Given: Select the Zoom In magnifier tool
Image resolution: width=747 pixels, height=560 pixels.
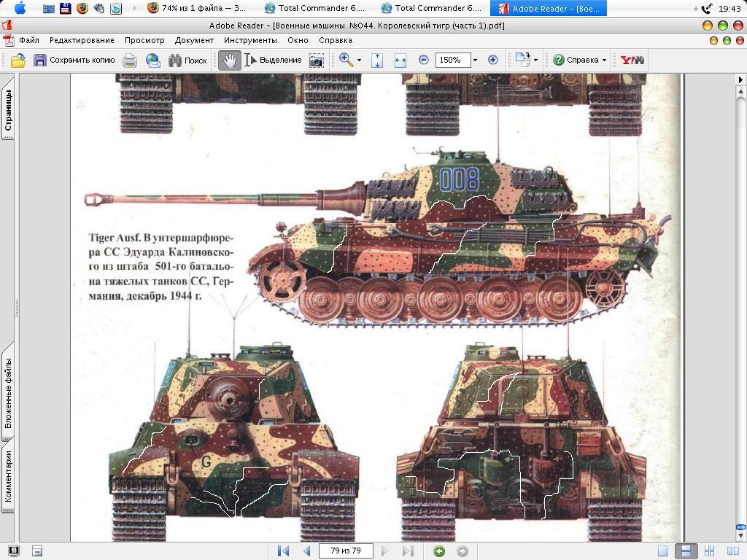Looking at the screenshot, I should (346, 60).
